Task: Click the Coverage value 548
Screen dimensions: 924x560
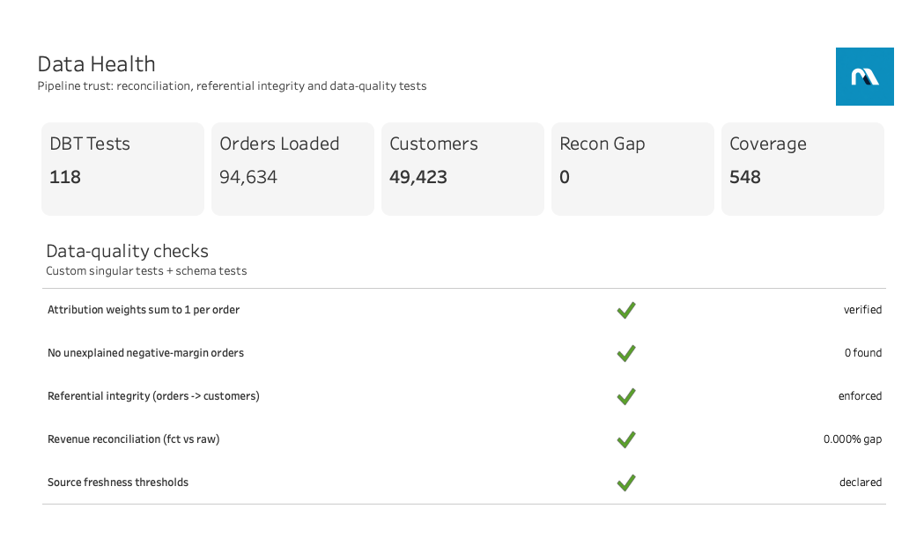Action: [745, 177]
